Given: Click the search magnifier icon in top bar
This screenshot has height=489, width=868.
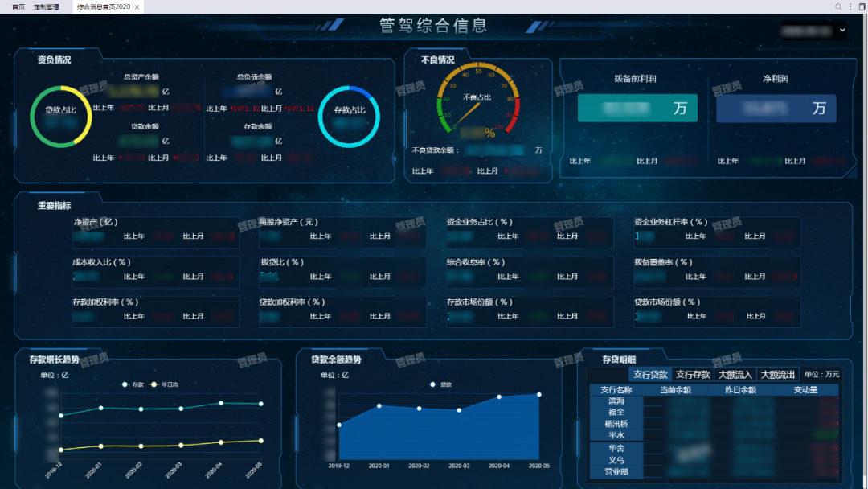Looking at the screenshot, I should 838,6.
